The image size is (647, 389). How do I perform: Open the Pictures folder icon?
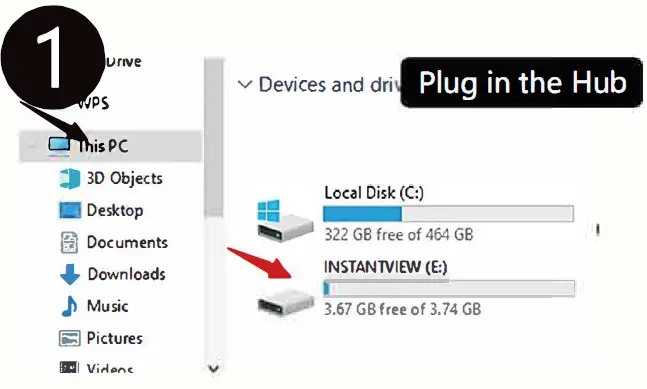tap(69, 338)
